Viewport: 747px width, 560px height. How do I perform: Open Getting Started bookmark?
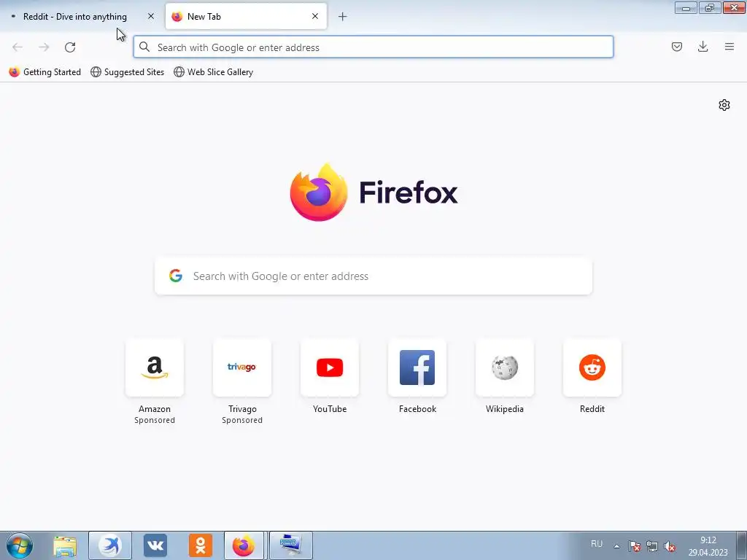pyautogui.click(x=44, y=72)
